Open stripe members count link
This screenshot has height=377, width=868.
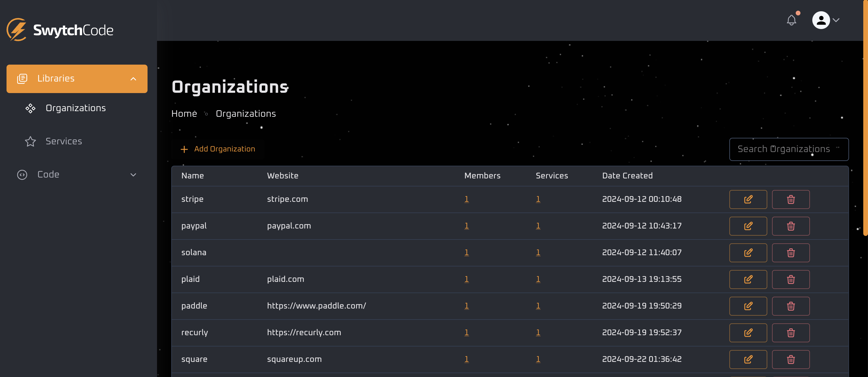click(x=466, y=199)
